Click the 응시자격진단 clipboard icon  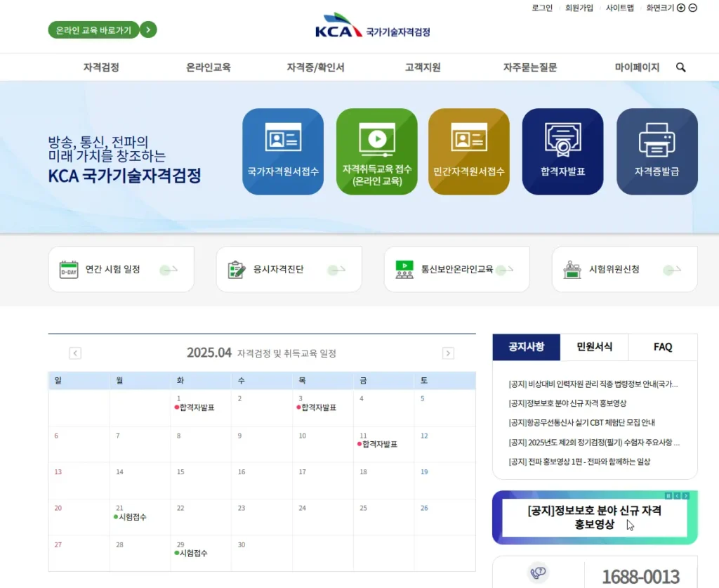[237, 270]
